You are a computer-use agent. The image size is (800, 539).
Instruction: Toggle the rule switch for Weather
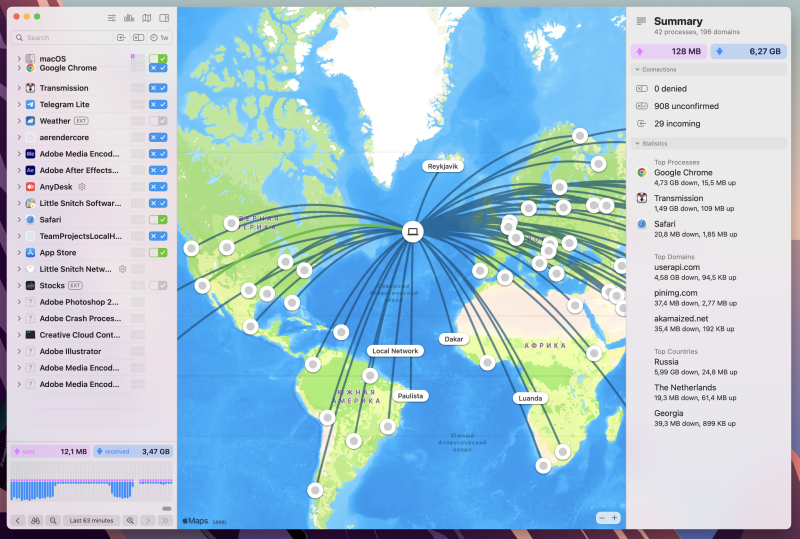158,121
